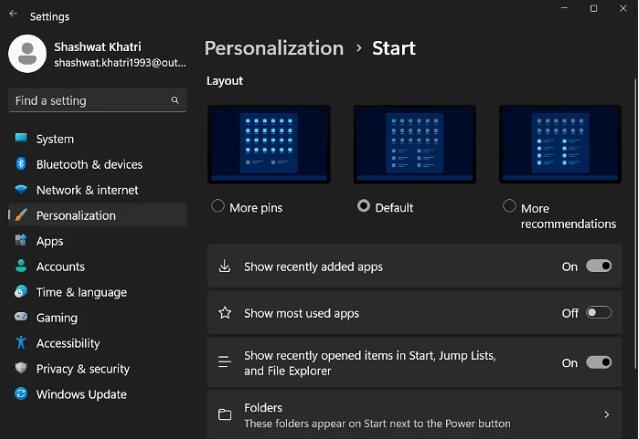Click the user profile avatar icon
This screenshot has height=439, width=639.
point(27,54)
